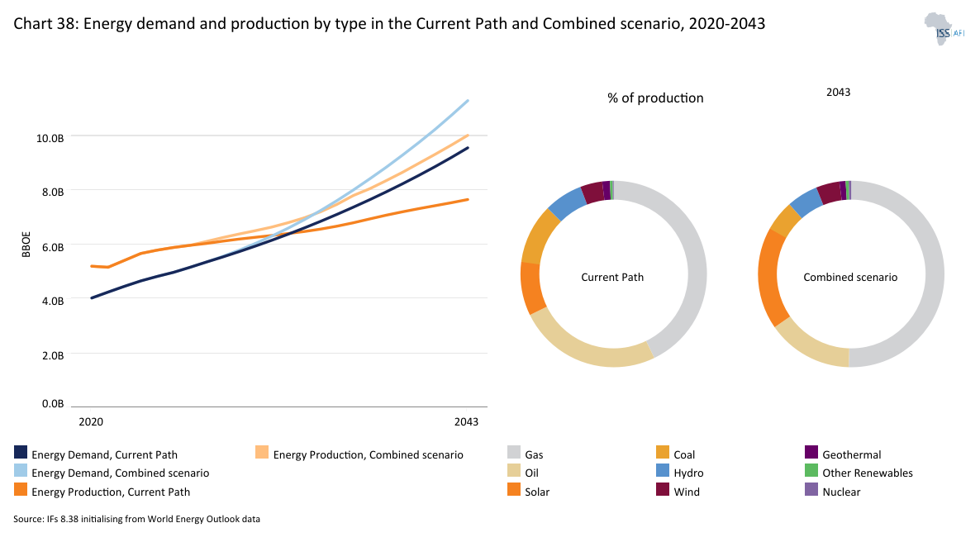Select the Other Renewables legend swatch
This screenshot has width=980, height=542.
coord(811,472)
